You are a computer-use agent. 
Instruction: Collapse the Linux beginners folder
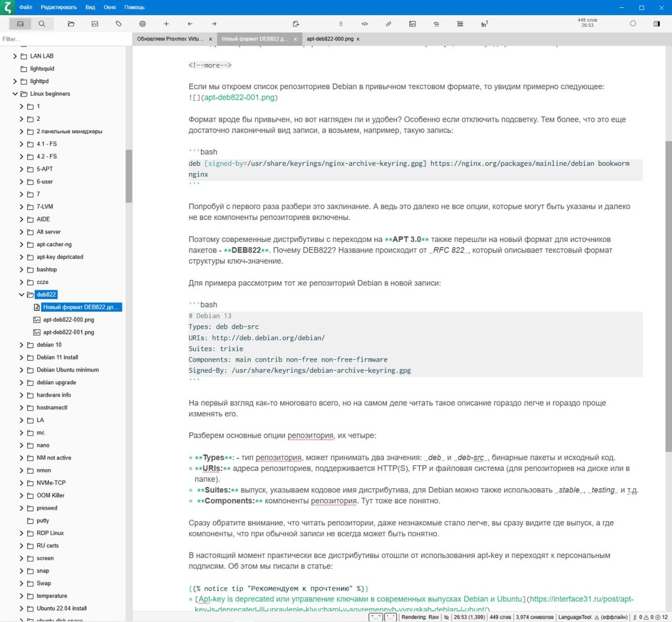click(15, 94)
